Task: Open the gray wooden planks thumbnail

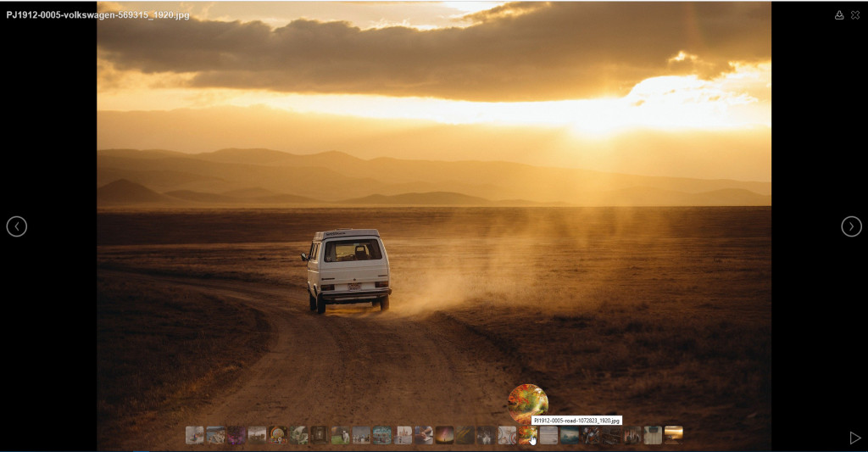Action: pos(549,435)
